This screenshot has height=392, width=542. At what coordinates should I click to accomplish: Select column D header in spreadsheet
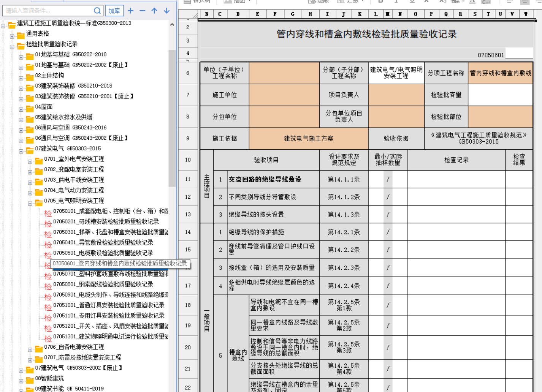click(x=238, y=14)
